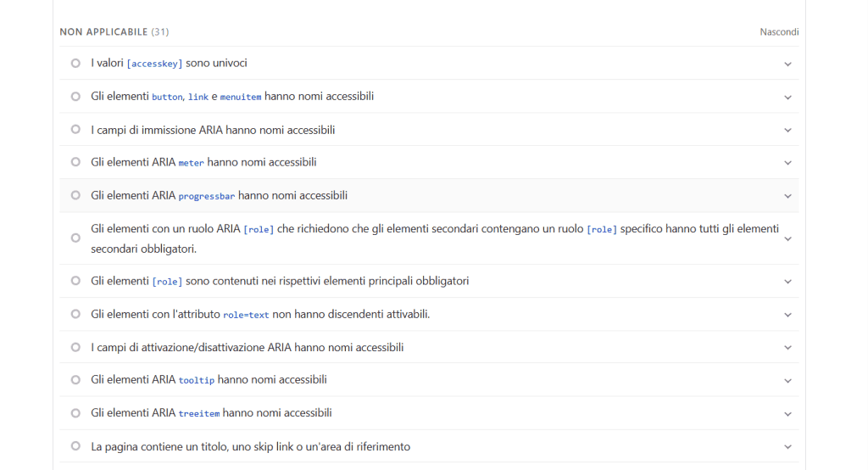The image size is (868, 470).
Task: Click the status circle for the role=text audit
Action: tap(75, 314)
